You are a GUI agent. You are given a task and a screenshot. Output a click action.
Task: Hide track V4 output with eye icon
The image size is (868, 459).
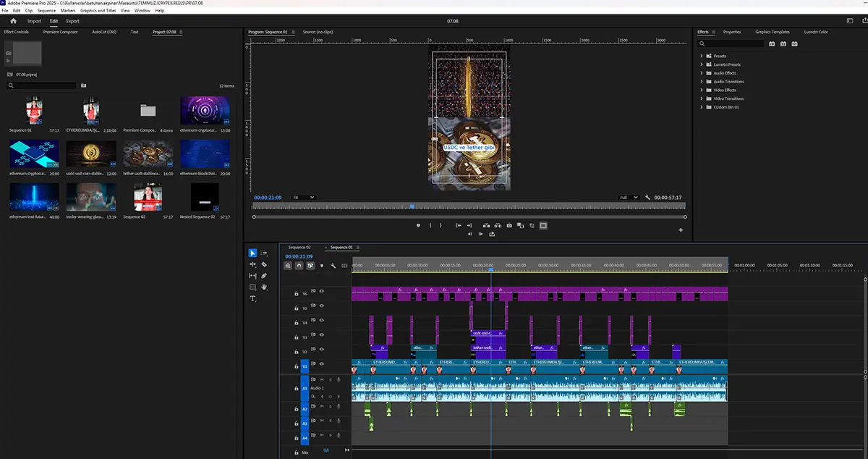click(x=322, y=320)
